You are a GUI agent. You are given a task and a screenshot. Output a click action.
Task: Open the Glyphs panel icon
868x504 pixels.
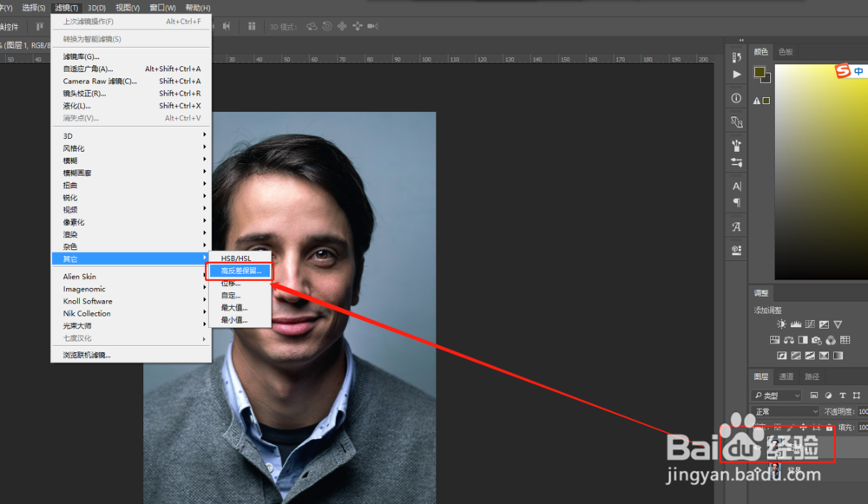(736, 226)
